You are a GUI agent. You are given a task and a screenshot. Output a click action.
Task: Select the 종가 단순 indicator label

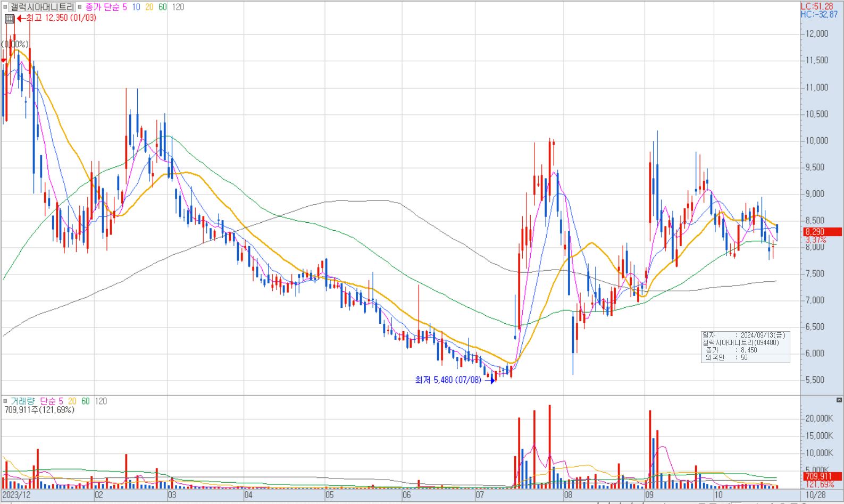click(103, 7)
